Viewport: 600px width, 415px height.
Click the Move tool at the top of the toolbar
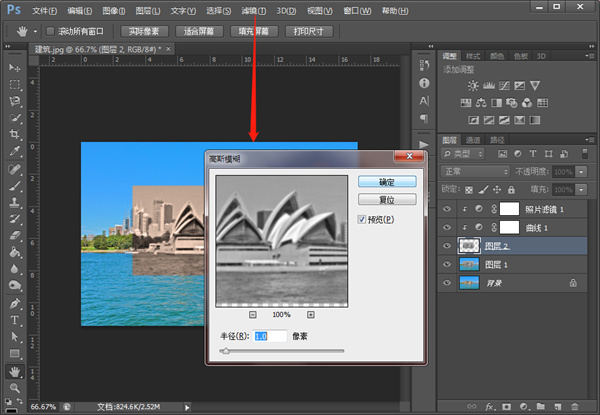15,66
